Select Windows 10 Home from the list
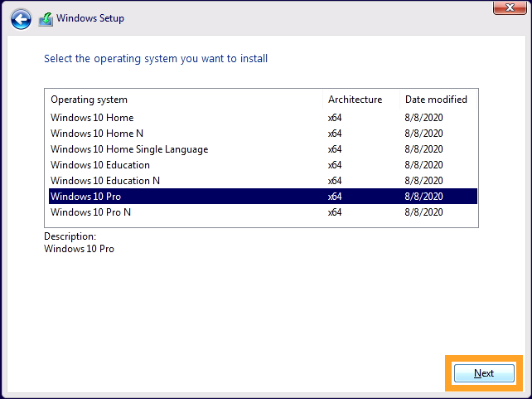The width and height of the screenshot is (532, 399). 92,118
